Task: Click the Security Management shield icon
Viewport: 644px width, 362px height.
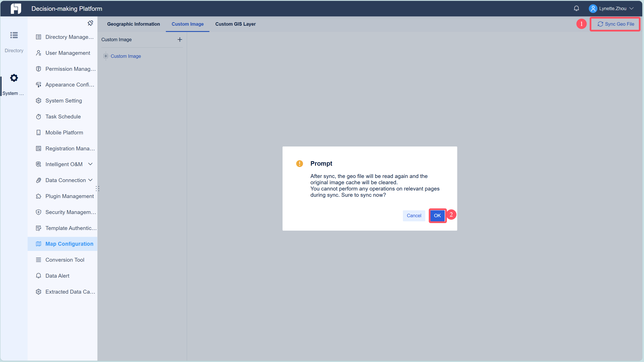Action: pyautogui.click(x=39, y=212)
